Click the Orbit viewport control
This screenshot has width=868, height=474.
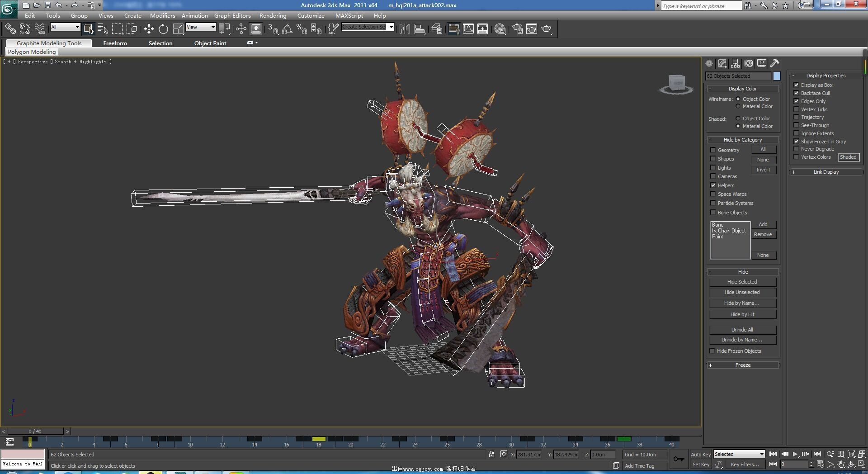point(851,465)
